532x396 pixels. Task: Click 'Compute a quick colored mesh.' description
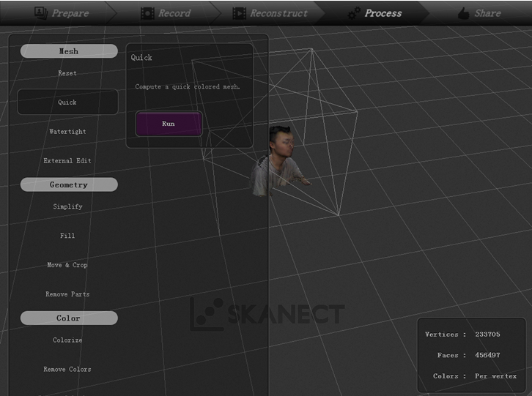188,87
